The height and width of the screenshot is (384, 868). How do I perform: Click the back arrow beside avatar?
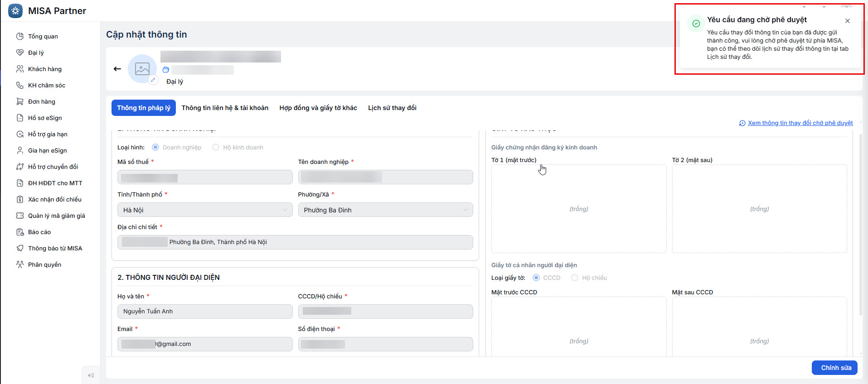pyautogui.click(x=117, y=69)
